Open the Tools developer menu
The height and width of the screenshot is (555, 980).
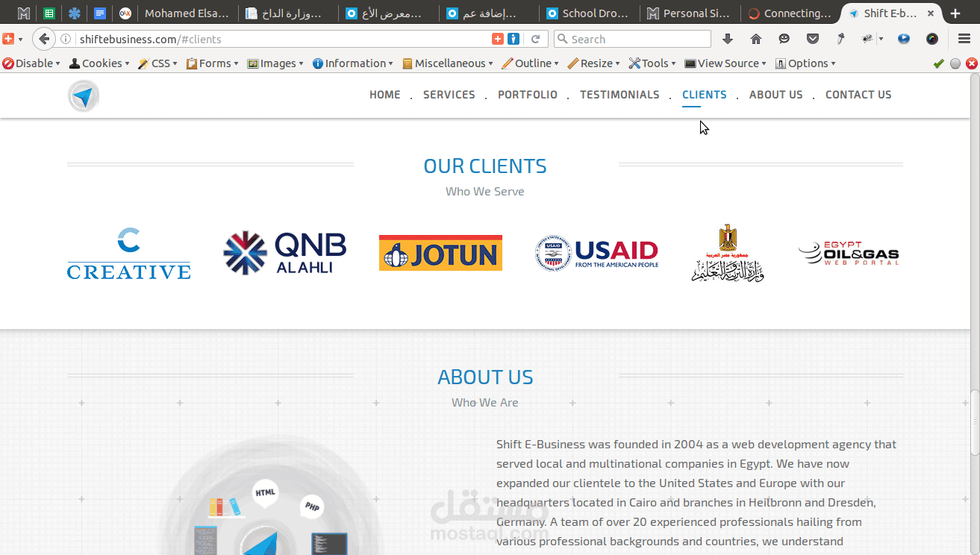coord(652,63)
